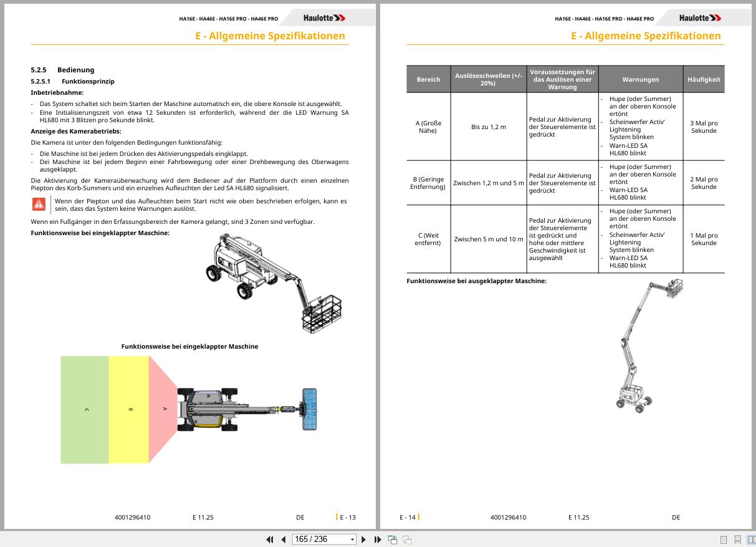Click cell '3 Mal pro Sekunde'

(704, 127)
